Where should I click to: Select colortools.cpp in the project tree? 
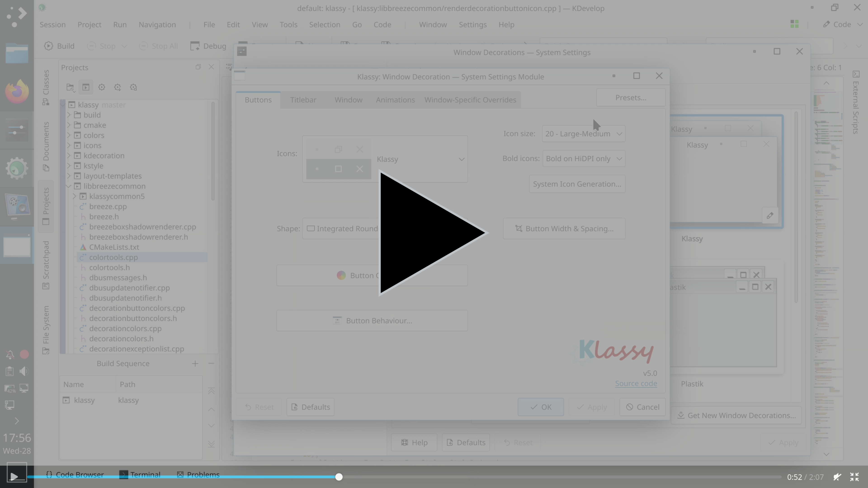[113, 257]
